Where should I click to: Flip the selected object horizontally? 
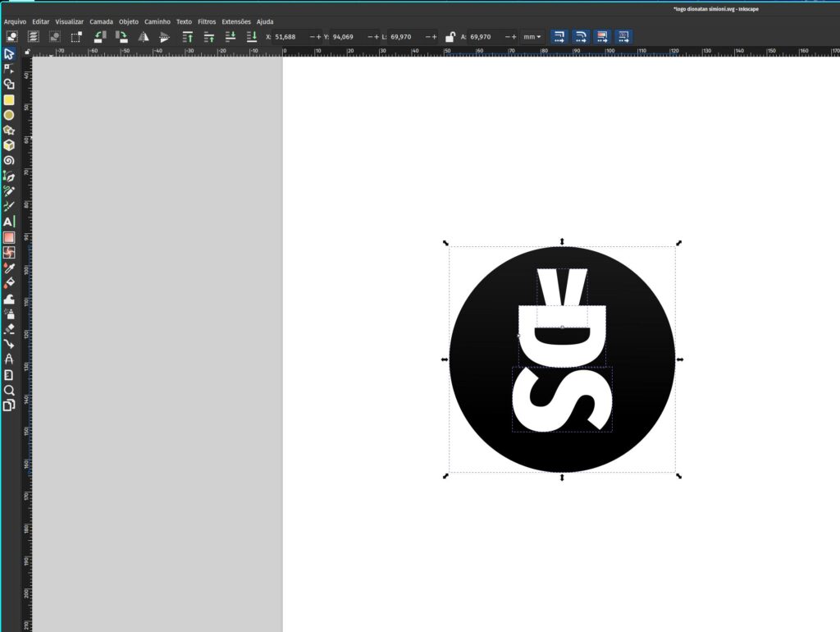tap(144, 36)
